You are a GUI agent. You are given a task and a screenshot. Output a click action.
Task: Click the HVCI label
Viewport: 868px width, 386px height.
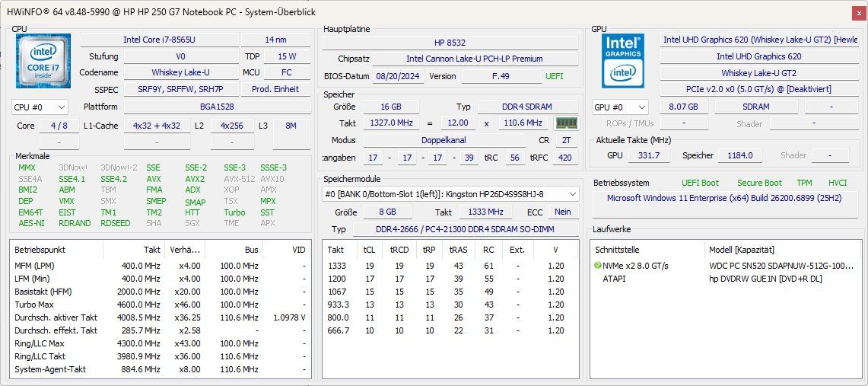(838, 183)
